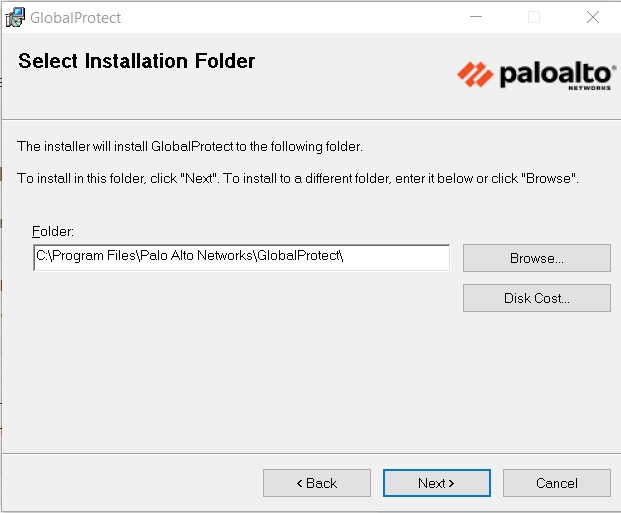The height and width of the screenshot is (513, 621).
Task: Click the Folder path input field
Action: coord(241,257)
